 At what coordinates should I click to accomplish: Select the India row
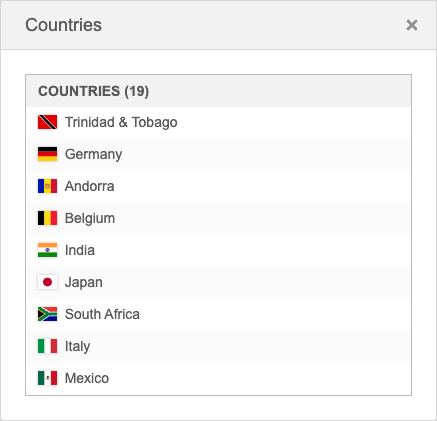coord(218,250)
